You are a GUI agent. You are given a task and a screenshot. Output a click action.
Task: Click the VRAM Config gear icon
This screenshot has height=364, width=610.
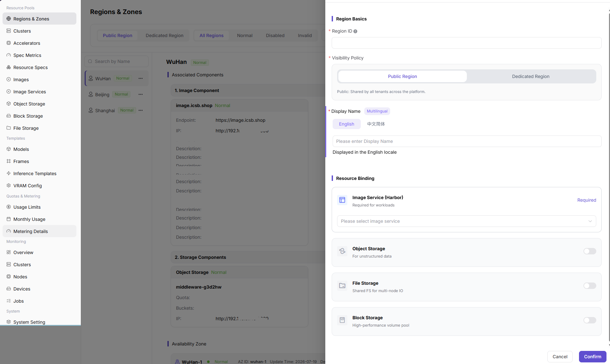coord(9,186)
